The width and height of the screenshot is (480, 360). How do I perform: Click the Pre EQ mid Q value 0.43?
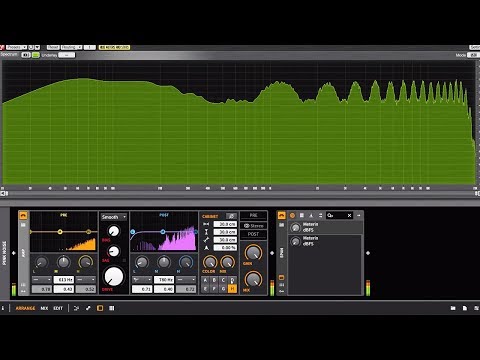pos(64,289)
